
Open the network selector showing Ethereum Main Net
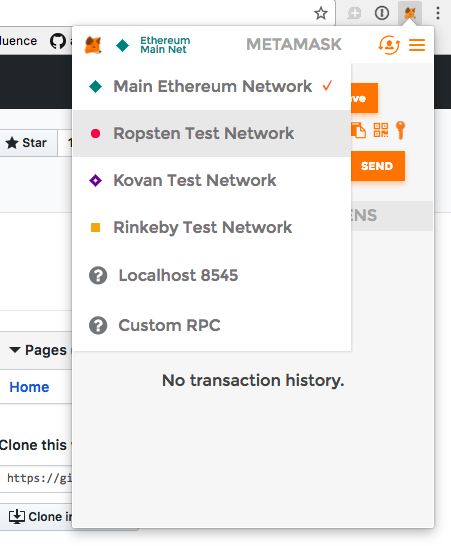click(153, 45)
